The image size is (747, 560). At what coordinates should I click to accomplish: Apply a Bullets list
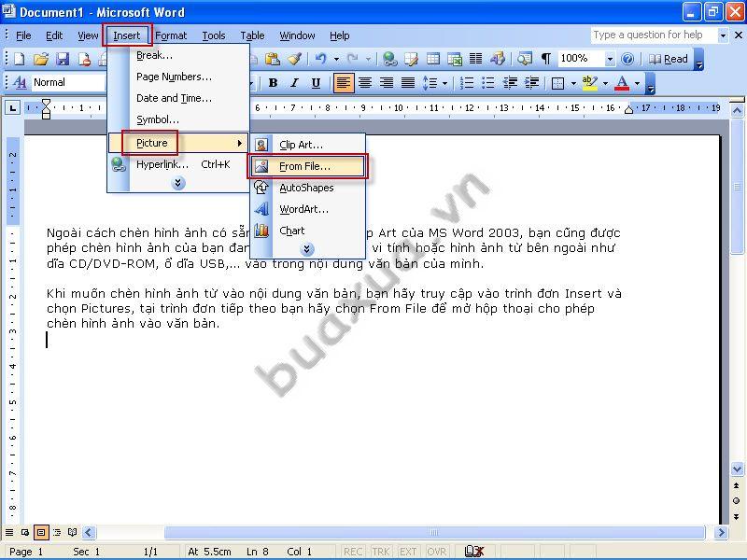pos(487,83)
